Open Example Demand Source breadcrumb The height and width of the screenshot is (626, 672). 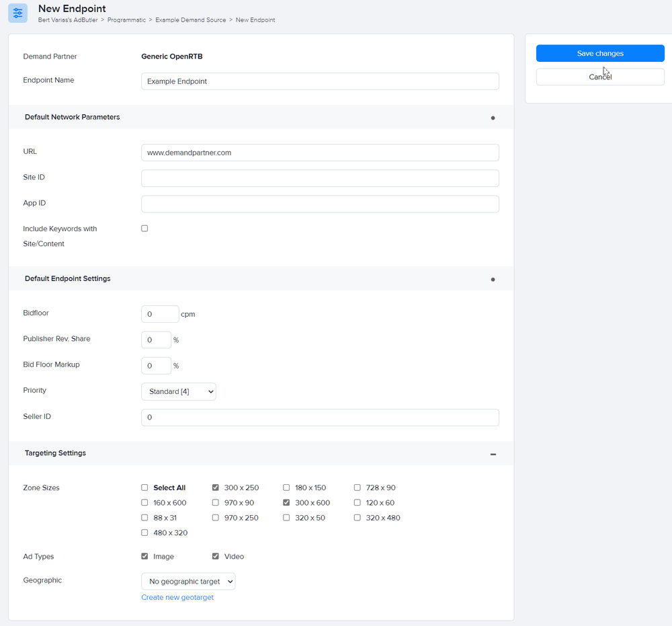[x=190, y=19]
